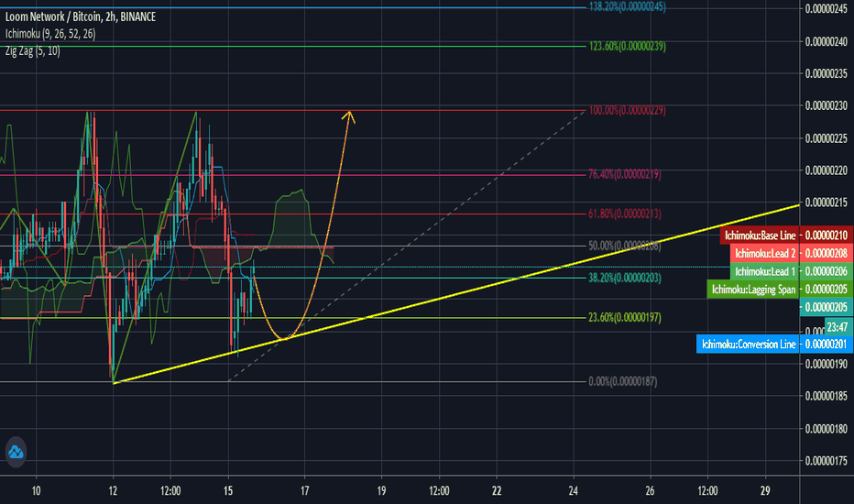Click the 22 date label on time axis
Image resolution: width=854 pixels, height=504 pixels.
coord(496,491)
